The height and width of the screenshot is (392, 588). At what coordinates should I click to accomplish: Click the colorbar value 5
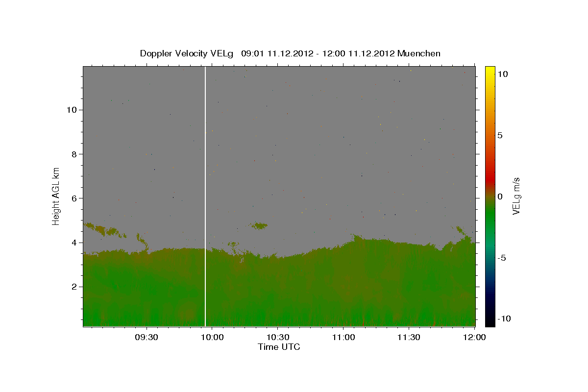[500, 135]
